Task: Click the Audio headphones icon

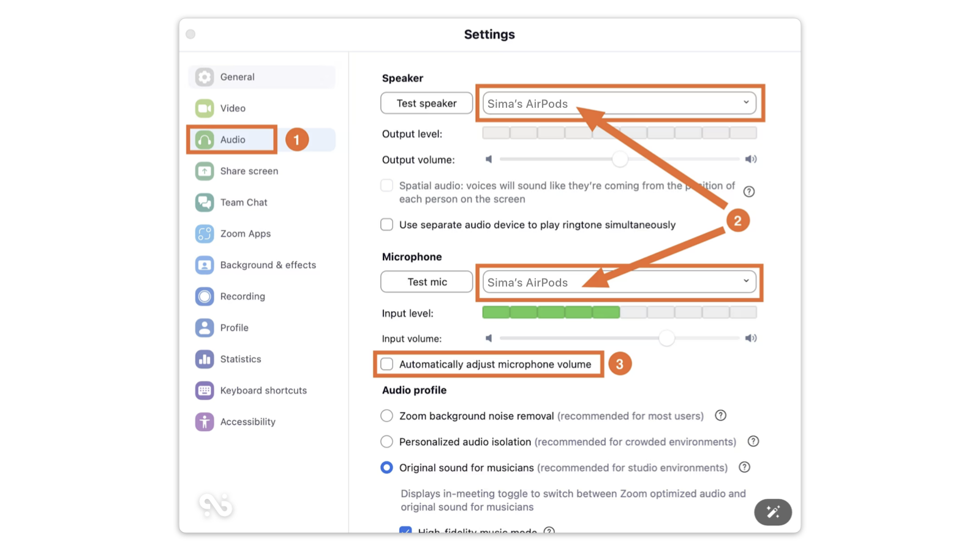Action: 205,140
